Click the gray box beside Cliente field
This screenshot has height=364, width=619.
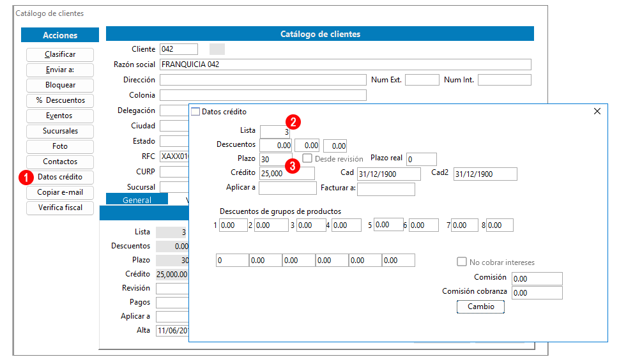217,49
